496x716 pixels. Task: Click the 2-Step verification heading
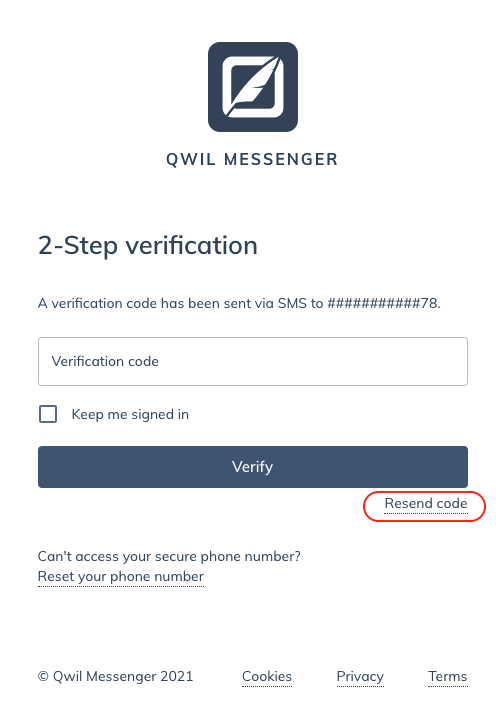point(148,246)
